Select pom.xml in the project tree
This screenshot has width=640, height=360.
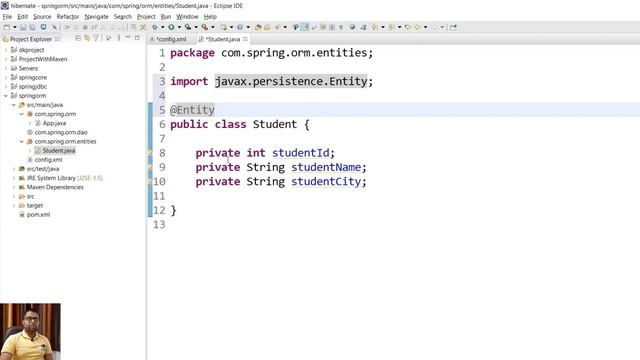pos(35,215)
